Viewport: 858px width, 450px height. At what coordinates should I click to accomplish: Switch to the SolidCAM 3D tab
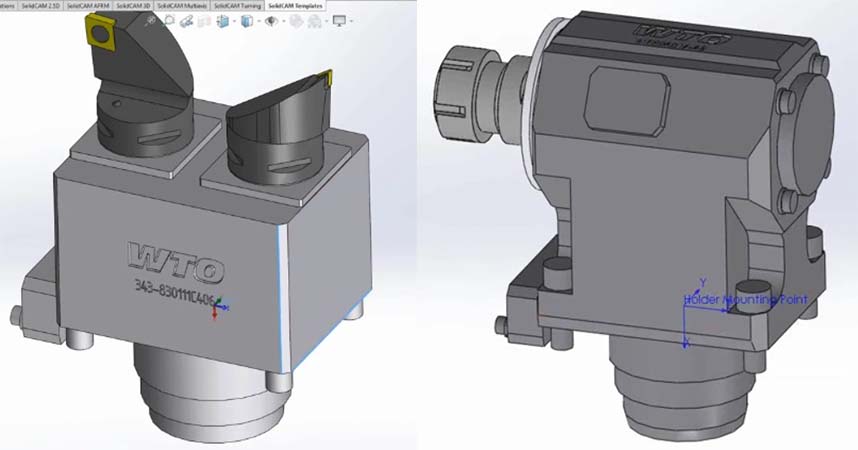point(133,5)
